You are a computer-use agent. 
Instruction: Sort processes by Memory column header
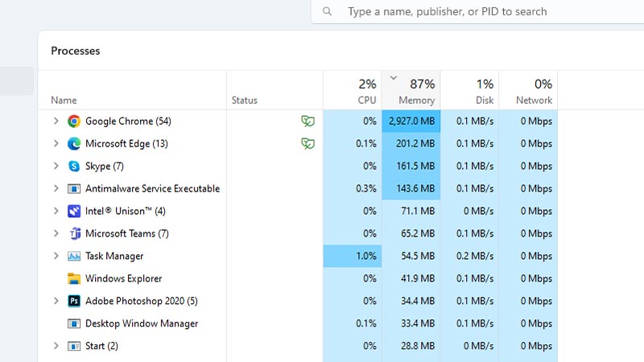pyautogui.click(x=411, y=90)
